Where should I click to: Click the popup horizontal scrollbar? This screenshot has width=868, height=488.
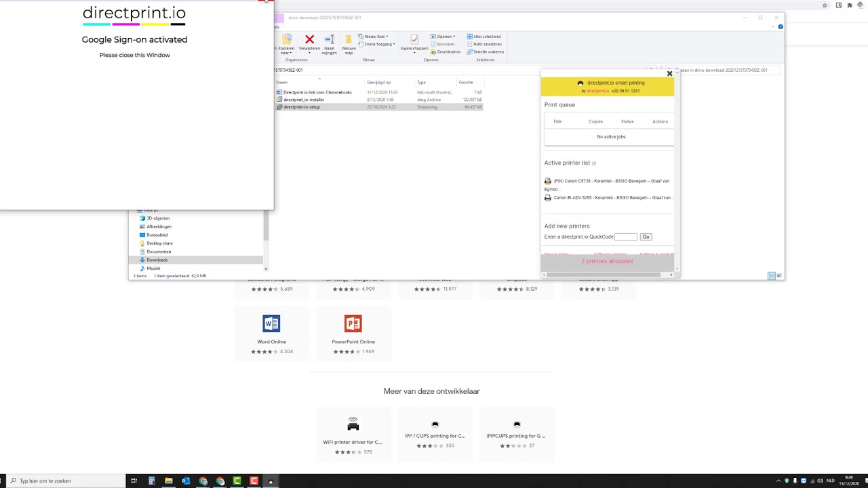[x=603, y=274]
